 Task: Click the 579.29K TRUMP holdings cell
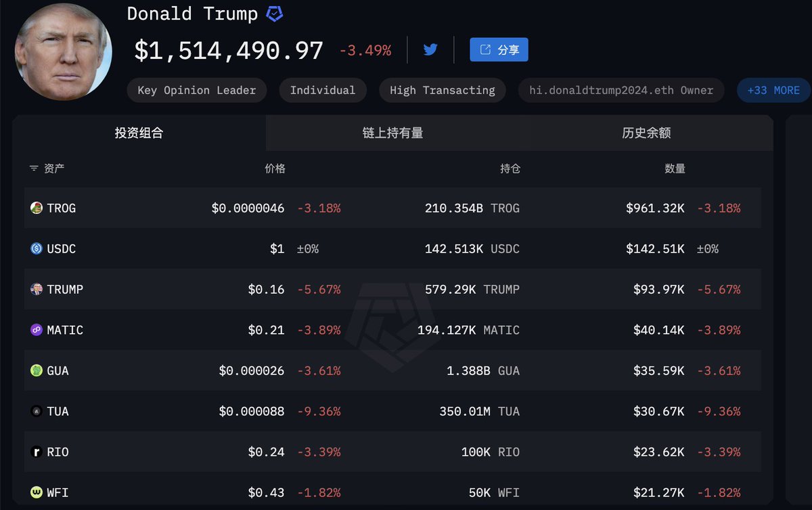click(x=472, y=289)
